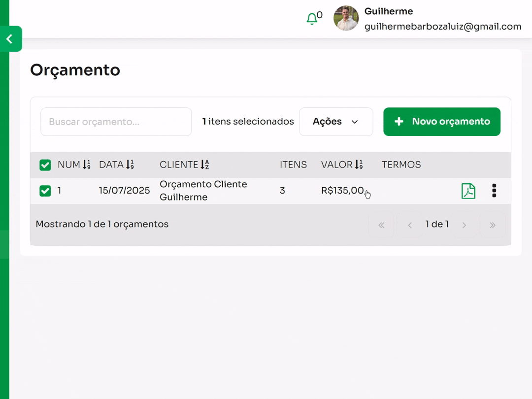Screen dimensions: 532x399
Task: Go to the previous page
Action: 409,225
